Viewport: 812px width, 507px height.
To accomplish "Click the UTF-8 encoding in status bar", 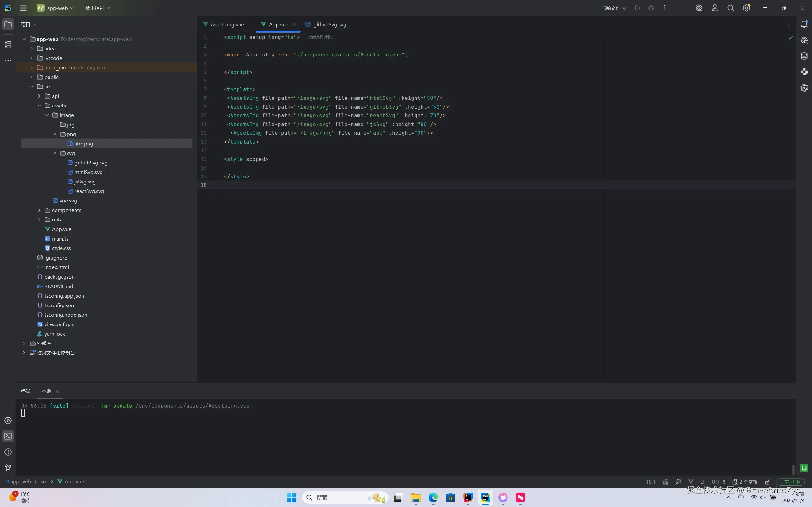I will pos(718,482).
